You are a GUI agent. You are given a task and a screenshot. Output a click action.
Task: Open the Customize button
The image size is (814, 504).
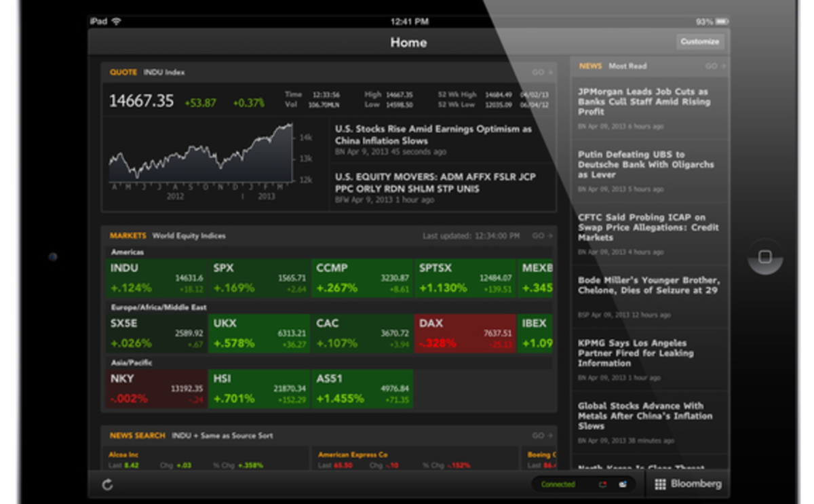700,41
